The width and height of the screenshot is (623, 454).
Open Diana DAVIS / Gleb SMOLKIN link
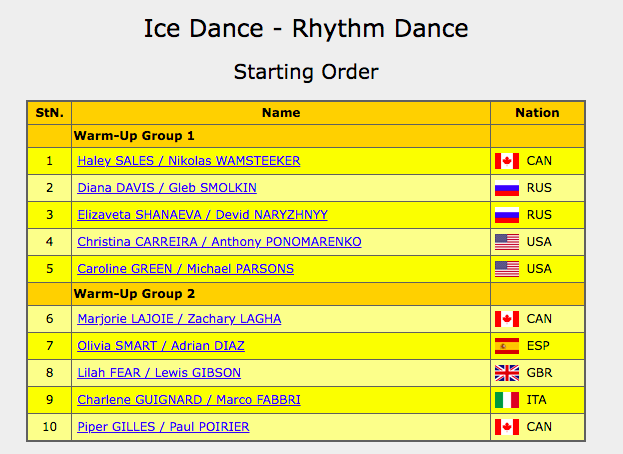[166, 188]
